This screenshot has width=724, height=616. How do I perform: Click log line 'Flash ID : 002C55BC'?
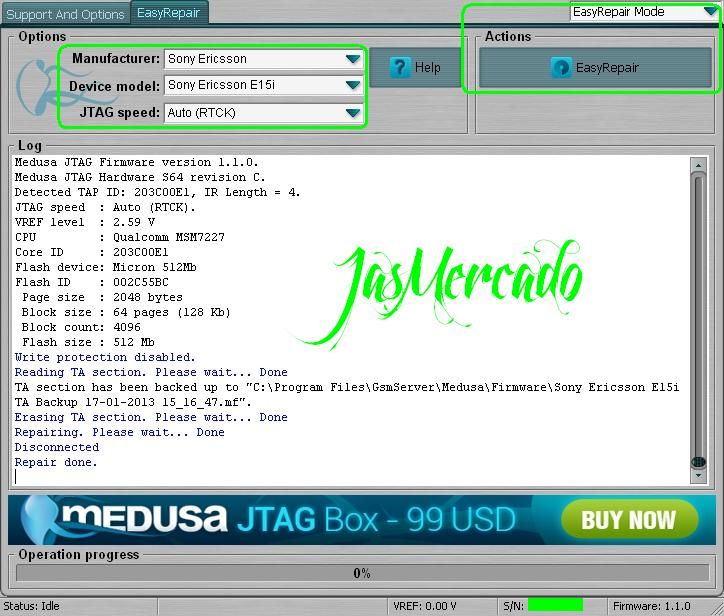92,282
